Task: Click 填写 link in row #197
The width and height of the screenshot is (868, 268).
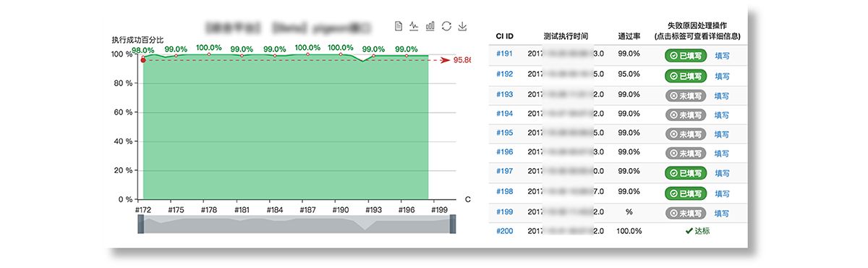Action: pos(722,174)
